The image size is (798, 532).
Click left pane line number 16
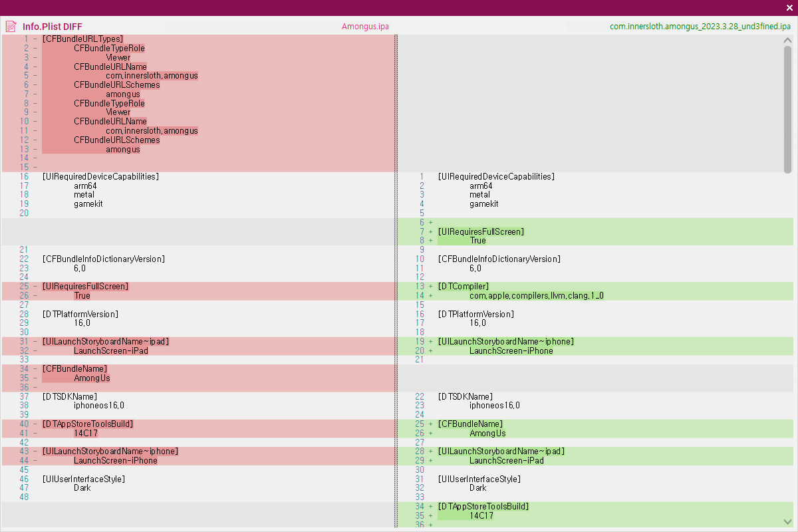(24, 177)
